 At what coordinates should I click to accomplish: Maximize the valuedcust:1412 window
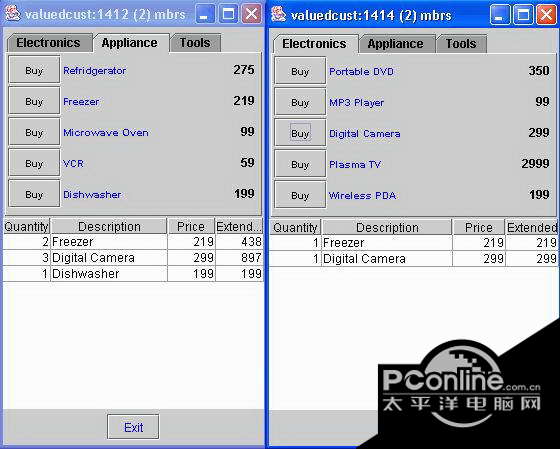(228, 14)
